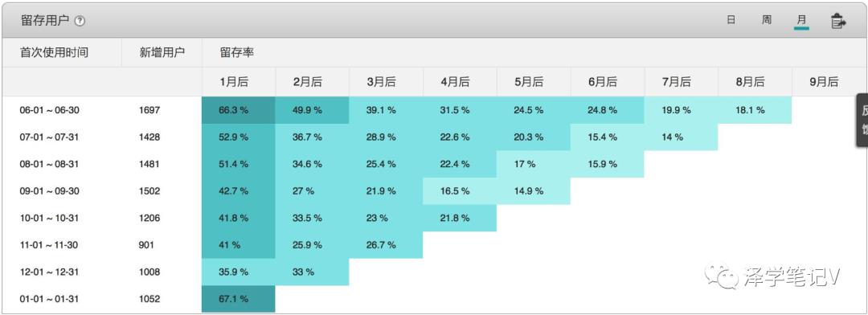
Task: Click the export data icon
Action: click(838, 22)
